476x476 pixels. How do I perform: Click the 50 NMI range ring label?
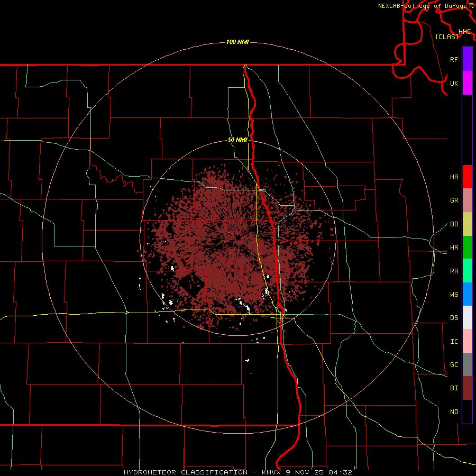[x=237, y=140]
